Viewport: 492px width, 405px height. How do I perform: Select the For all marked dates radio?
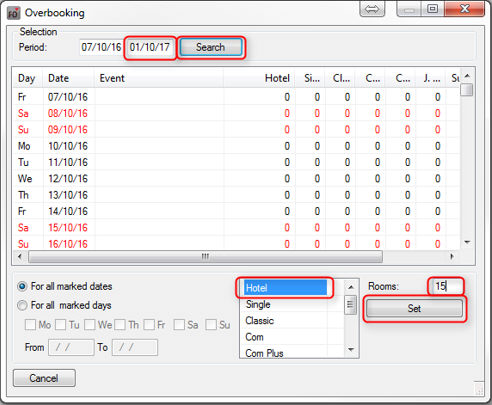tap(22, 286)
